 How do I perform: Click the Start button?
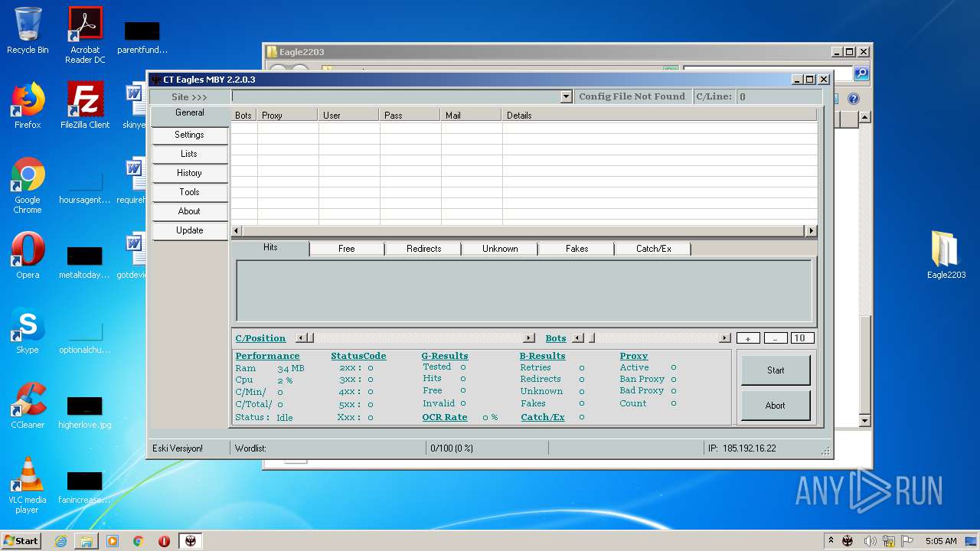pyautogui.click(x=776, y=370)
